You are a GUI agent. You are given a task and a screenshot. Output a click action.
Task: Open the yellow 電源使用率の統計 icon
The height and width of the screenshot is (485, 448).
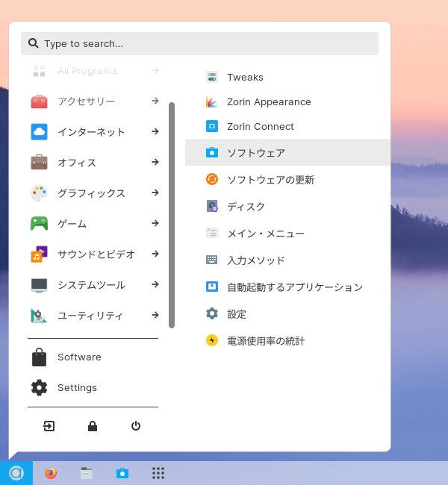tap(212, 340)
